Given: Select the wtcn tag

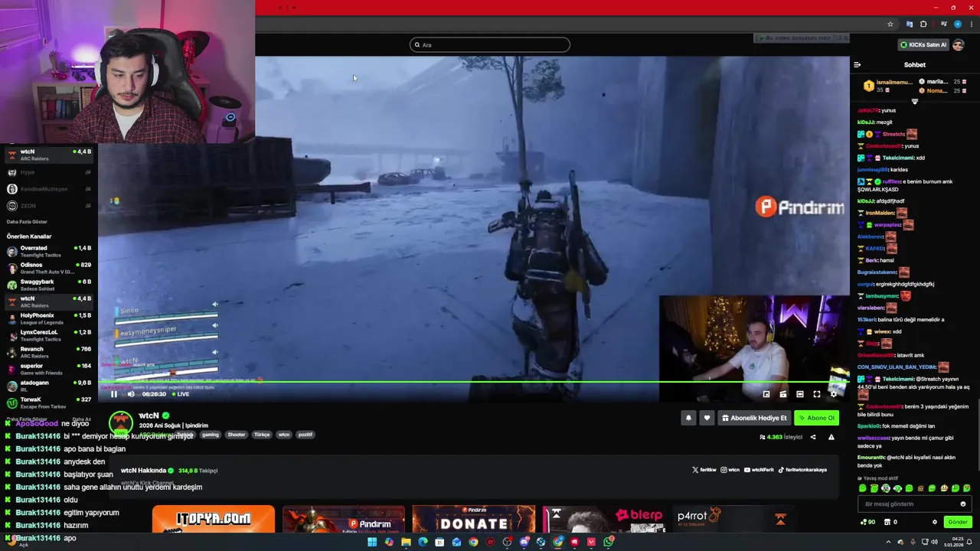Looking at the screenshot, I should click(284, 435).
